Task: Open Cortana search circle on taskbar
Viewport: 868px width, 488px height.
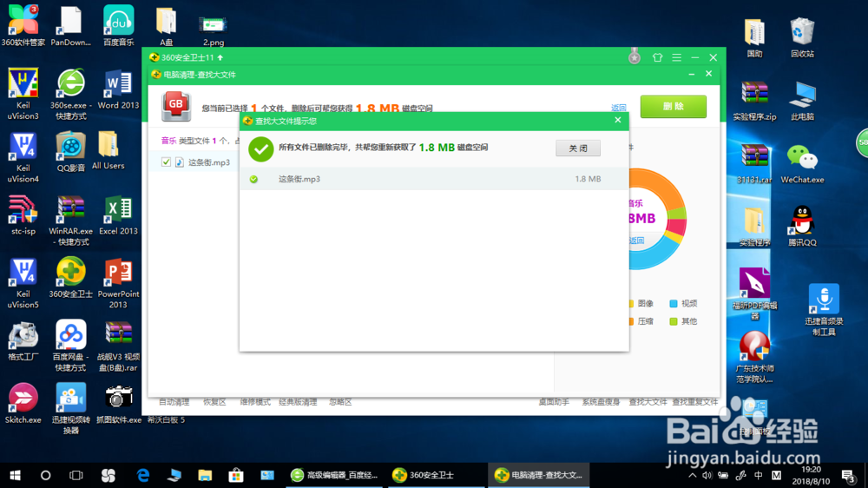Action: coord(45,475)
